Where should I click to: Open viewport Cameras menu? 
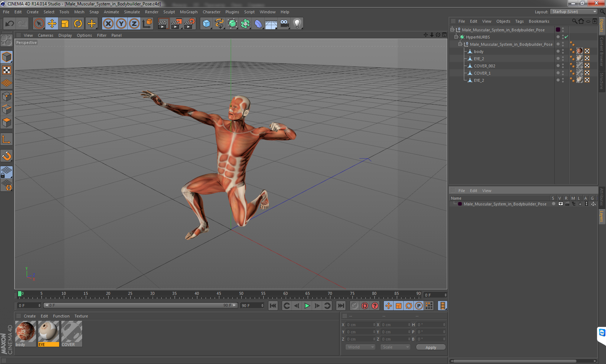pyautogui.click(x=45, y=35)
